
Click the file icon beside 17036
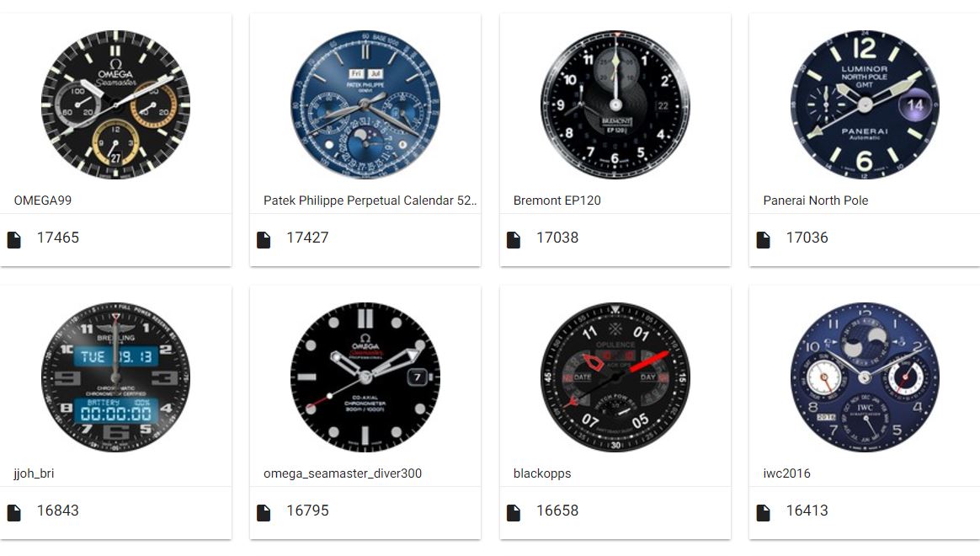pos(763,239)
